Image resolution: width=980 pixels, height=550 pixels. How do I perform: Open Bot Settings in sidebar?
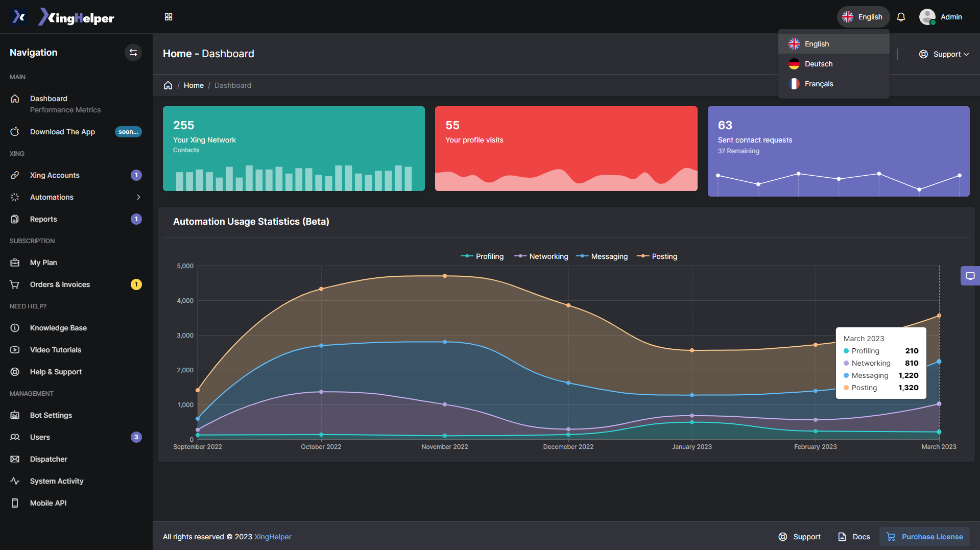76,415
